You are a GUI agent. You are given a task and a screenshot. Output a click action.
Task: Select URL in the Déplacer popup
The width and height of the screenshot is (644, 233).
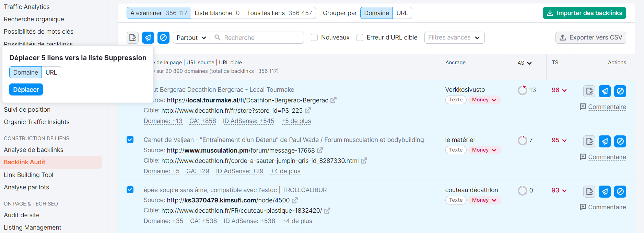click(x=51, y=72)
